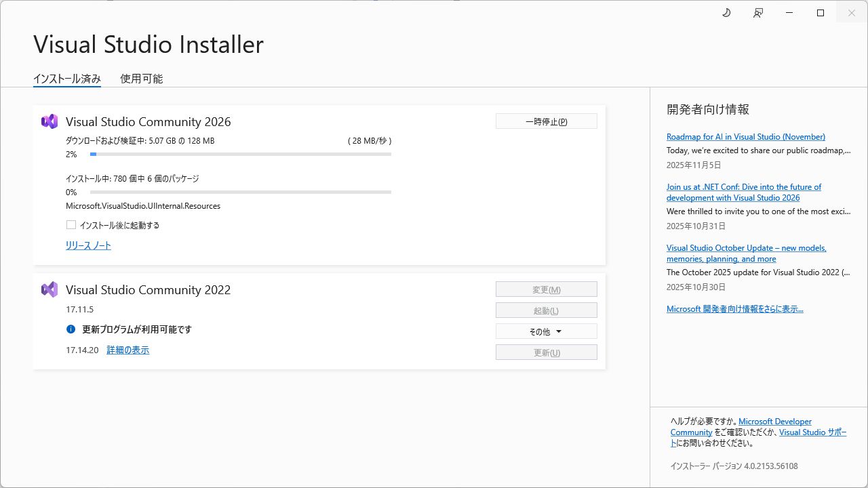Click the download progress bar
Viewport: 868px width, 488px height.
(x=241, y=155)
